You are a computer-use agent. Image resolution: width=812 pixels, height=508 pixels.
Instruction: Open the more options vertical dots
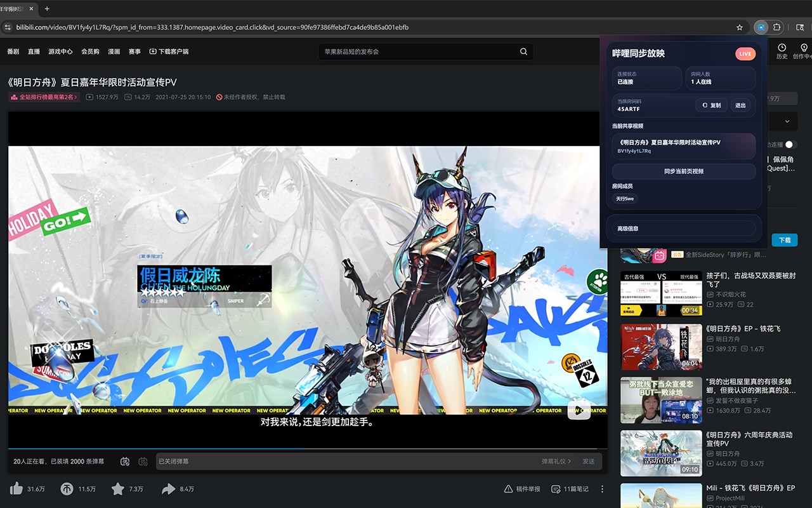[602, 489]
